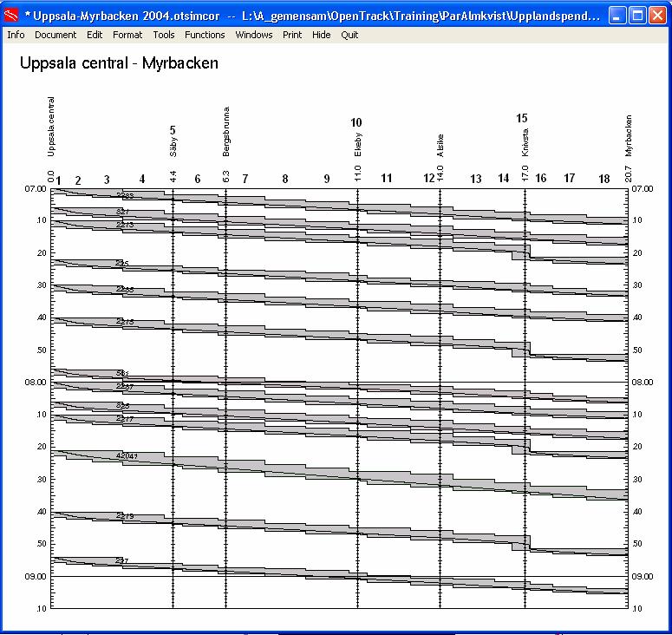Click the Hide menu item

[x=321, y=35]
